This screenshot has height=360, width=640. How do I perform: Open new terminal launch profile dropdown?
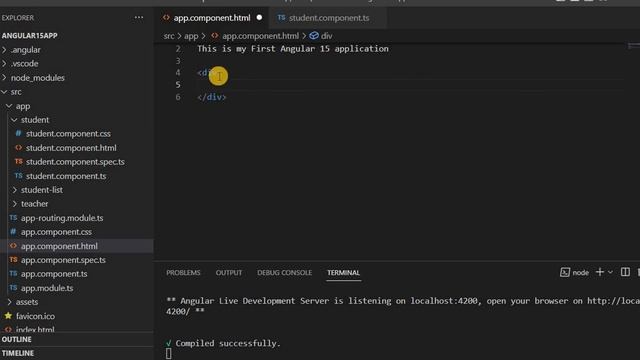tap(610, 272)
